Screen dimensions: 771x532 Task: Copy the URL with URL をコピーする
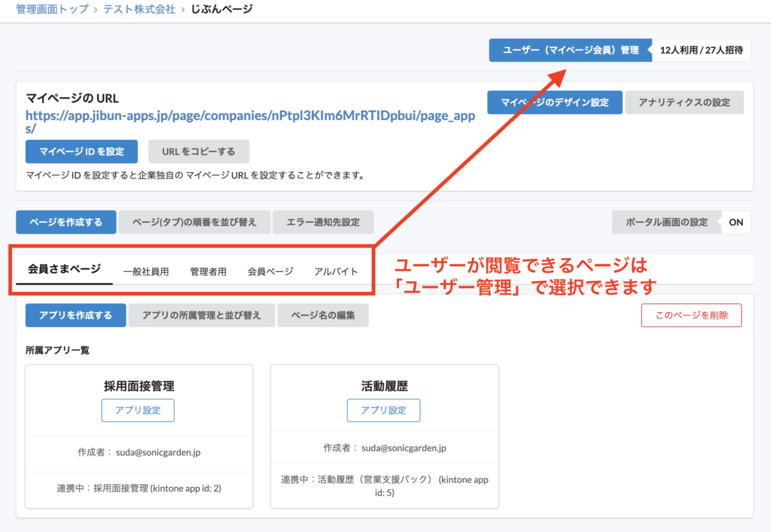pyautogui.click(x=198, y=151)
